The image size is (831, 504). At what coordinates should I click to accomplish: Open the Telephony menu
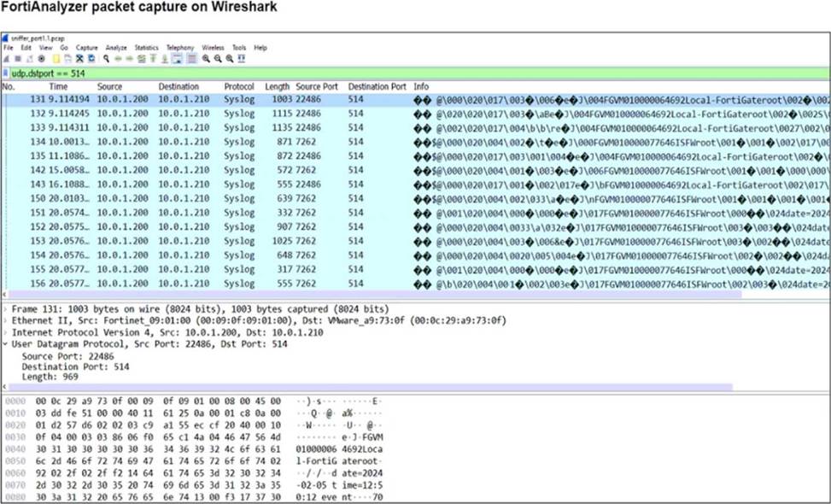pyautogui.click(x=180, y=48)
